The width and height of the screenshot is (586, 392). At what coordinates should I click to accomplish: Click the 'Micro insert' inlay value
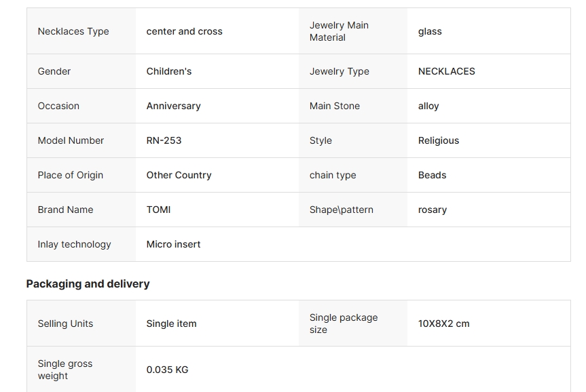[173, 244]
